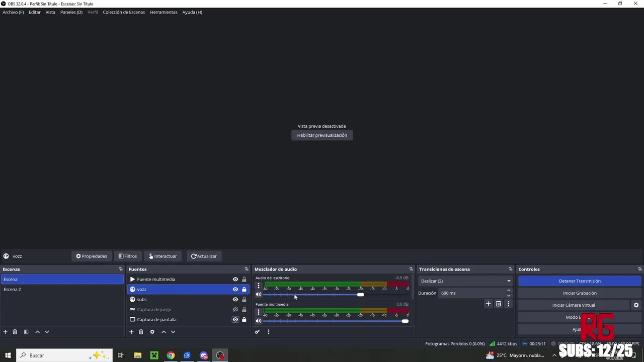Open source properties gear in Fuentes toolbar
Screen dimensions: 644x362
coord(152,332)
